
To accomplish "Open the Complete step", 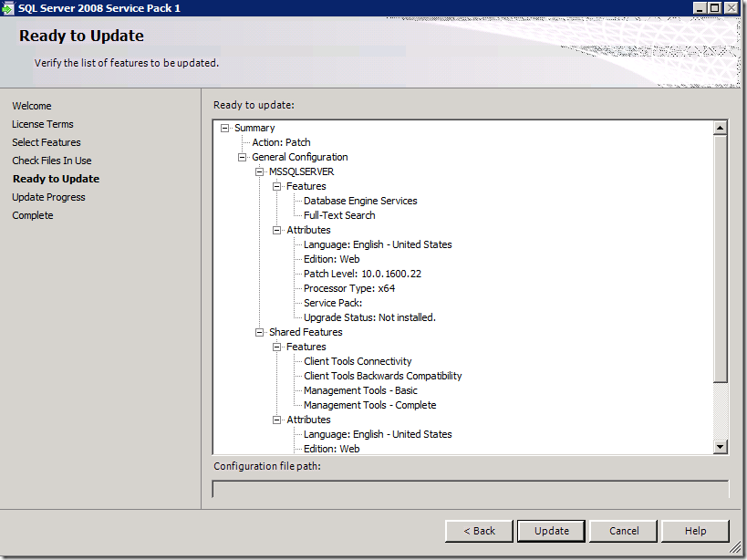I will pos(33,215).
